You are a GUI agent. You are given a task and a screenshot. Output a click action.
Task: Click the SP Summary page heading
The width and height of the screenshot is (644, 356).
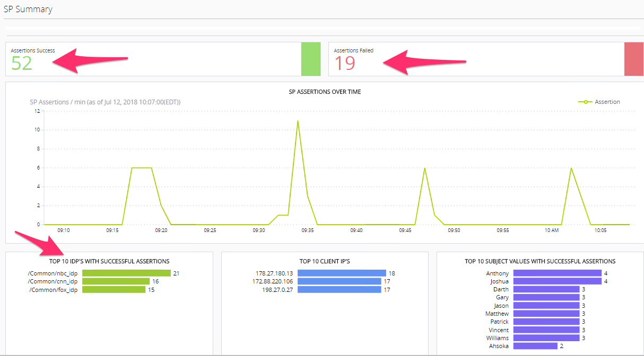click(x=28, y=9)
